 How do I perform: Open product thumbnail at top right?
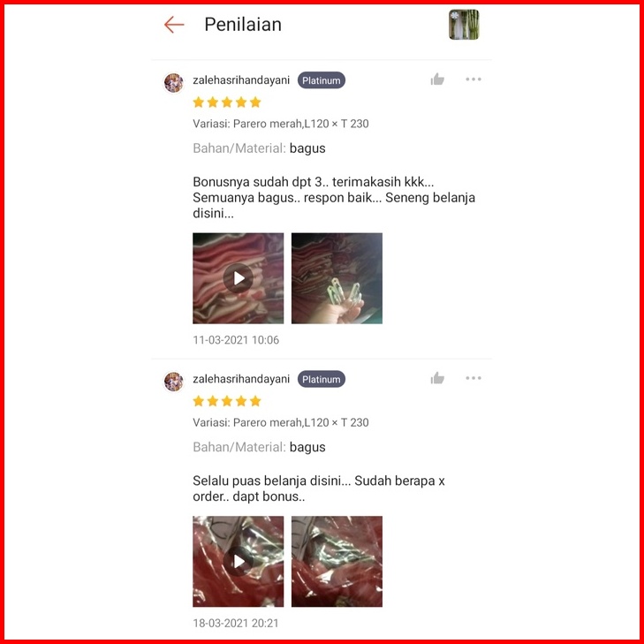click(x=464, y=25)
